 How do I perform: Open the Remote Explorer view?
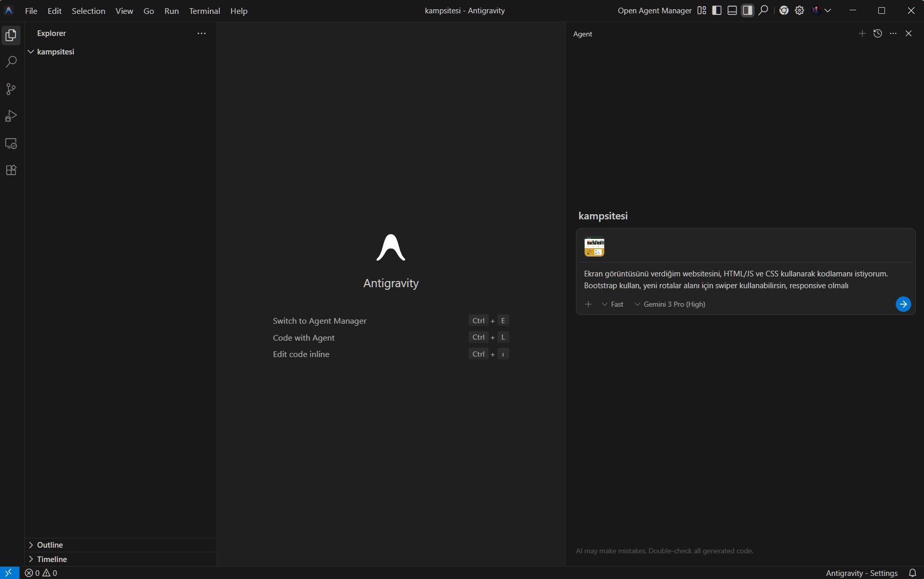tap(11, 143)
